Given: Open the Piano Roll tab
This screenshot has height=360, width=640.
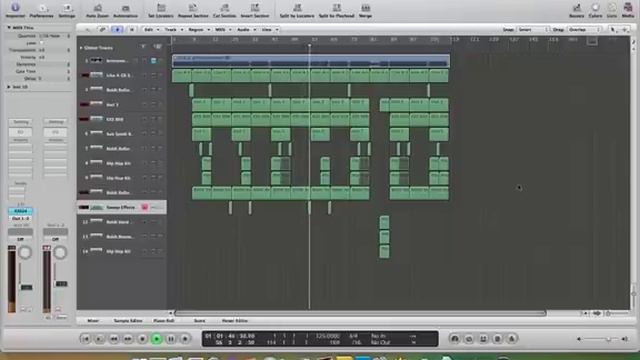Looking at the screenshot, I should pos(164,321).
